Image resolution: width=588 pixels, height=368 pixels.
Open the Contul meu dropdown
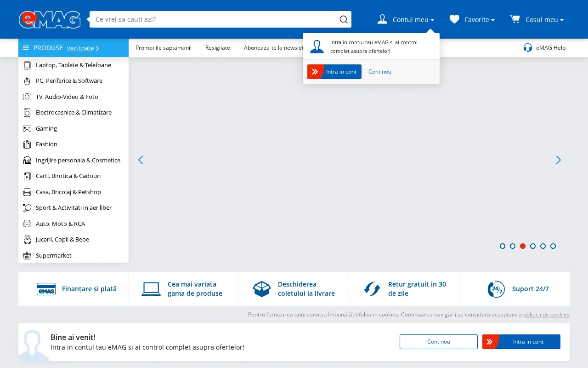tap(406, 19)
